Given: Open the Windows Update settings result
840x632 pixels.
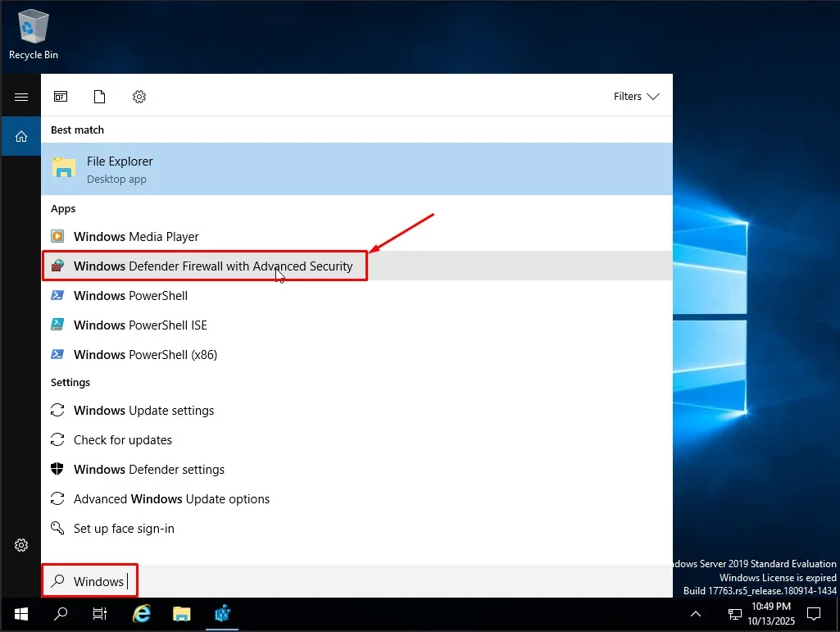Looking at the screenshot, I should (144, 410).
